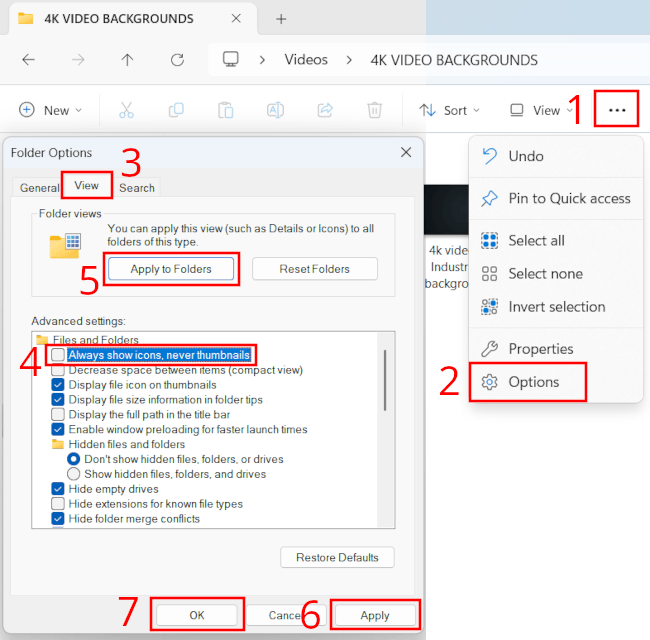Viewport: 650px width, 640px height.
Task: Expand chevron after the PC icon
Action: point(262,60)
